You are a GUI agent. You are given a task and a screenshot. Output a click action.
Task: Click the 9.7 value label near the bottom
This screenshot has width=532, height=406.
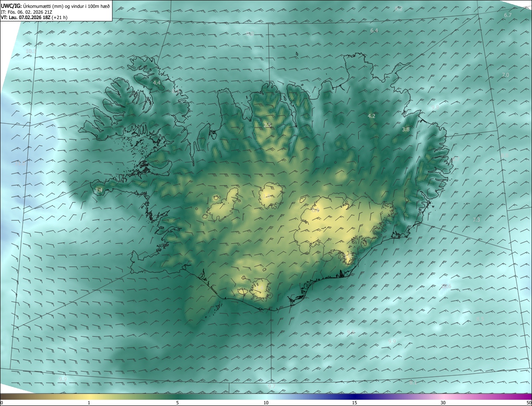tap(271, 386)
